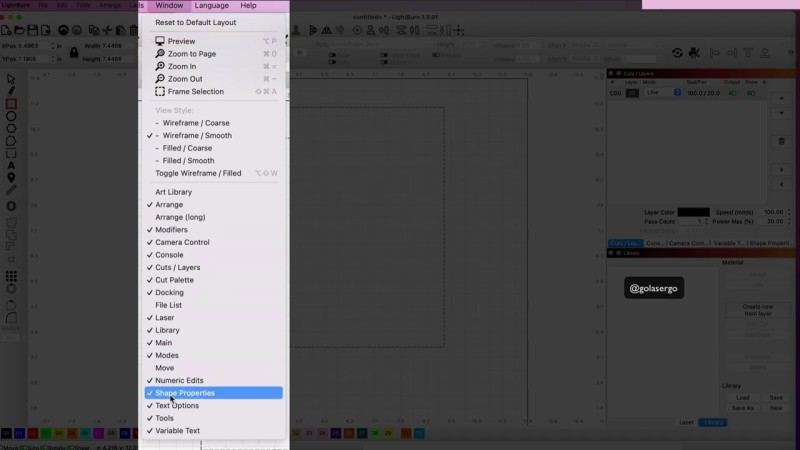Select the rectangle drawing tool
Viewport: 800px width, 450px height.
coord(11,103)
